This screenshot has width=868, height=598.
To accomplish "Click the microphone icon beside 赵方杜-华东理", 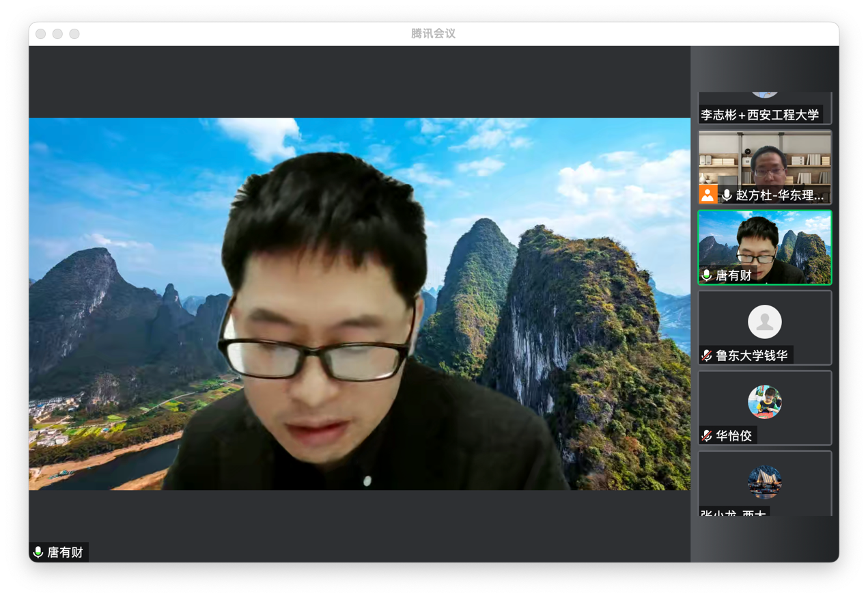I will pyautogui.click(x=727, y=195).
